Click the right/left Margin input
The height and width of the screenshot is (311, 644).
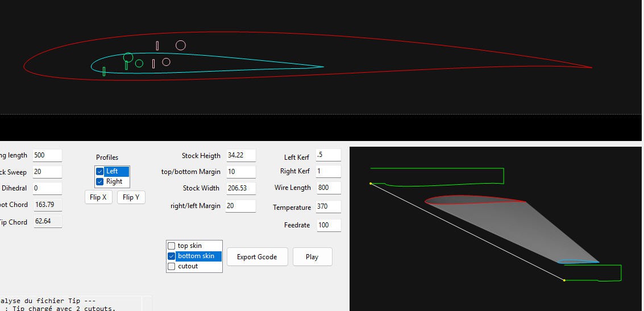[240, 206]
